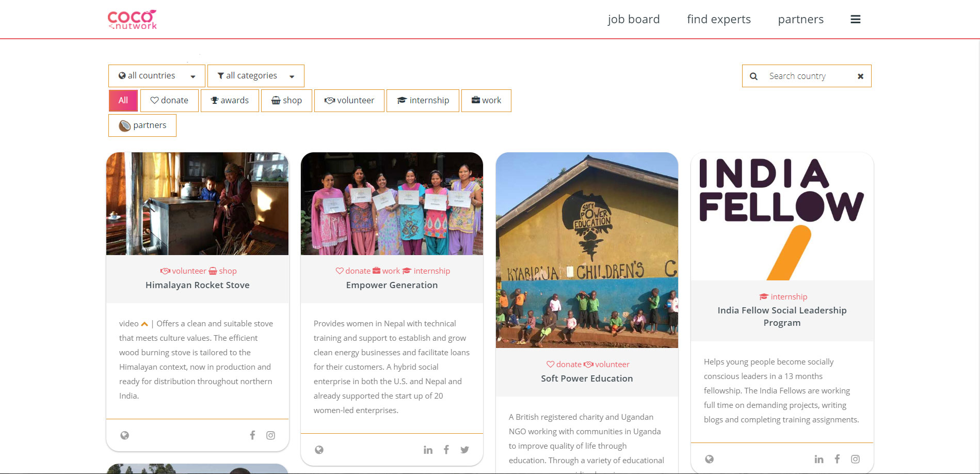The width and height of the screenshot is (980, 474).
Task: Open Himalayan Rocket Stove Instagram icon
Action: coord(270,435)
